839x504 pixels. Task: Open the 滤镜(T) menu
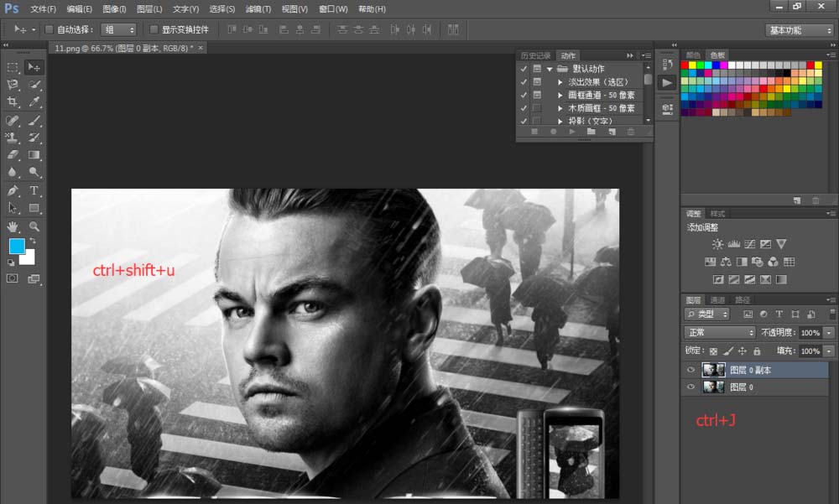(x=258, y=9)
